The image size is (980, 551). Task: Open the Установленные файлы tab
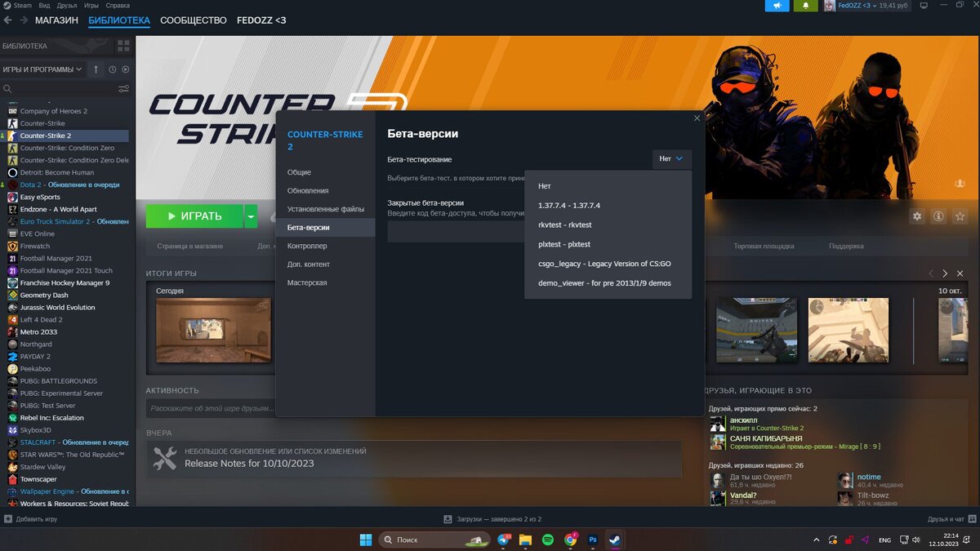[325, 209]
